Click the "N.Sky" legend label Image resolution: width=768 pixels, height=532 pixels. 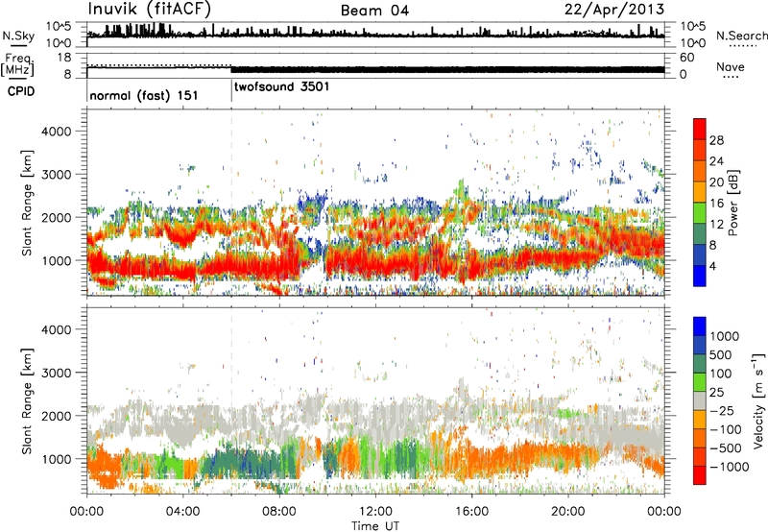[x=18, y=36]
